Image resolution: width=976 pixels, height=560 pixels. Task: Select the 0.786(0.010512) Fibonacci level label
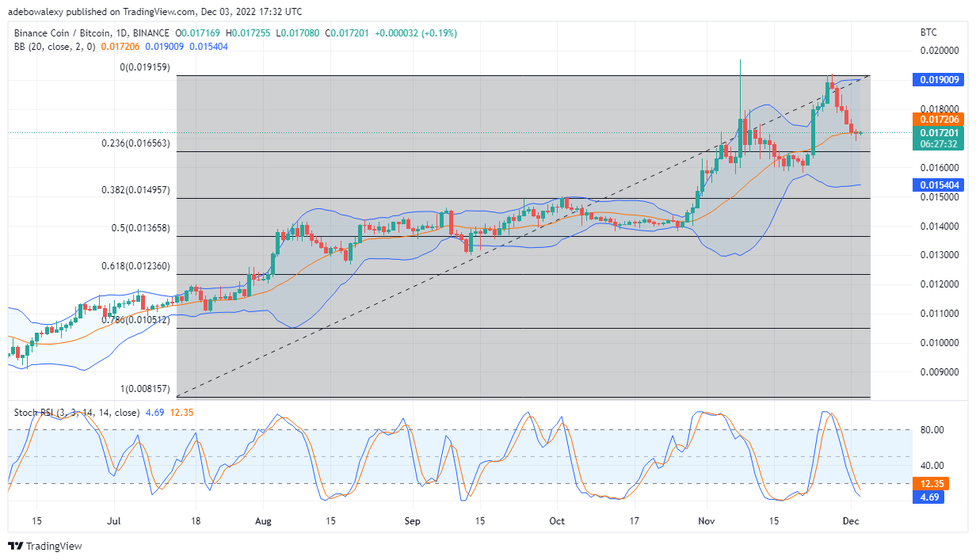(x=136, y=320)
